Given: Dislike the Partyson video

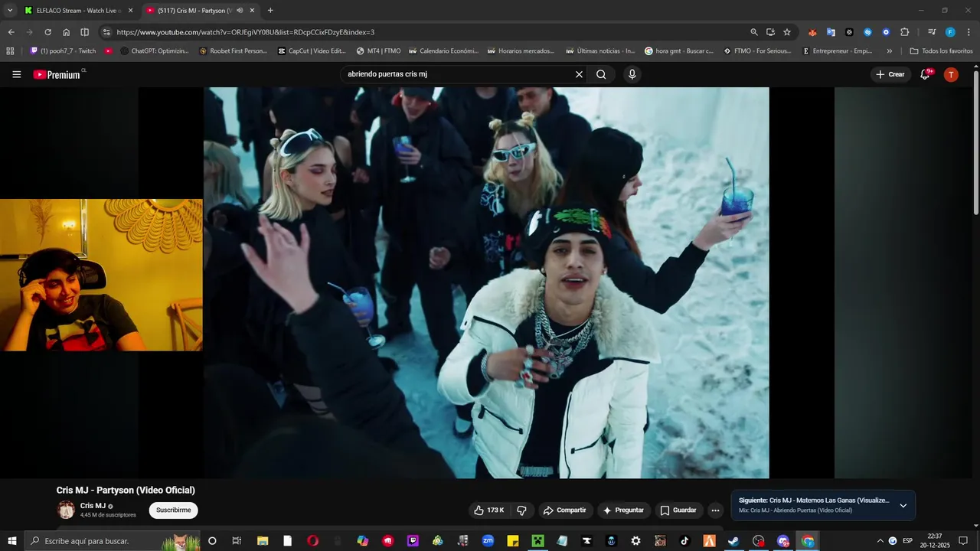Looking at the screenshot, I should click(522, 510).
